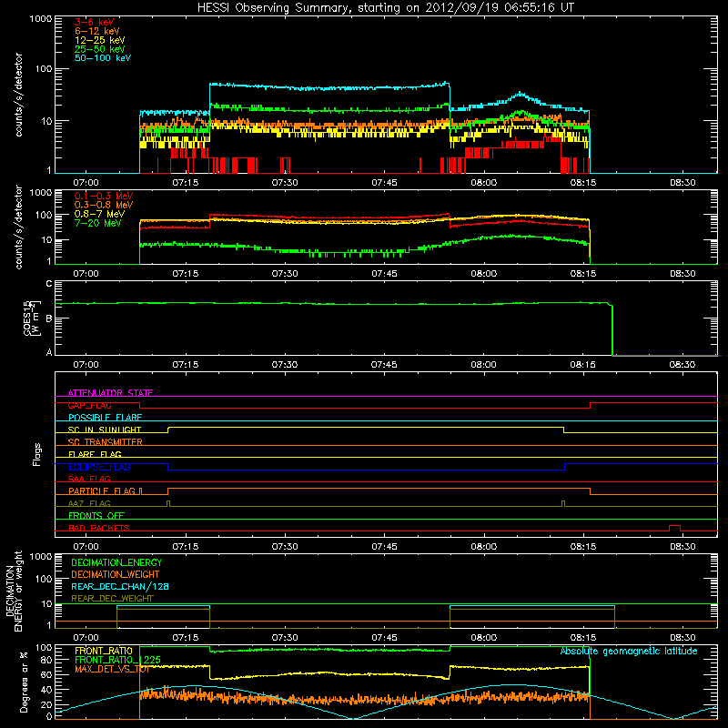Click the DECIMATION_ENERGY legend entry
This screenshot has height=728, width=728.
(x=116, y=562)
